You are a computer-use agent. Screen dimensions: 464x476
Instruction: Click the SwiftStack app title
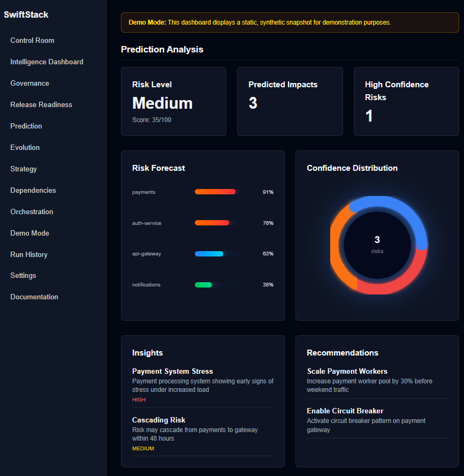tap(26, 14)
